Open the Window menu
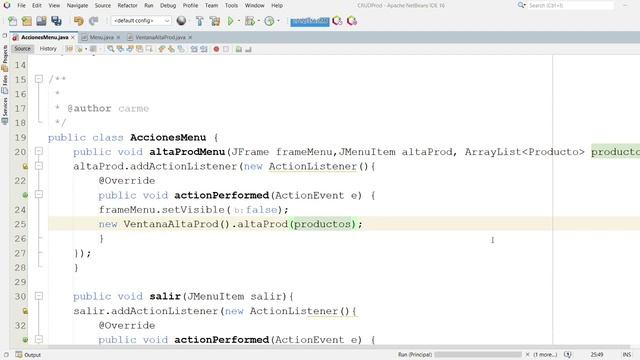640x360 pixels. click(255, 6)
